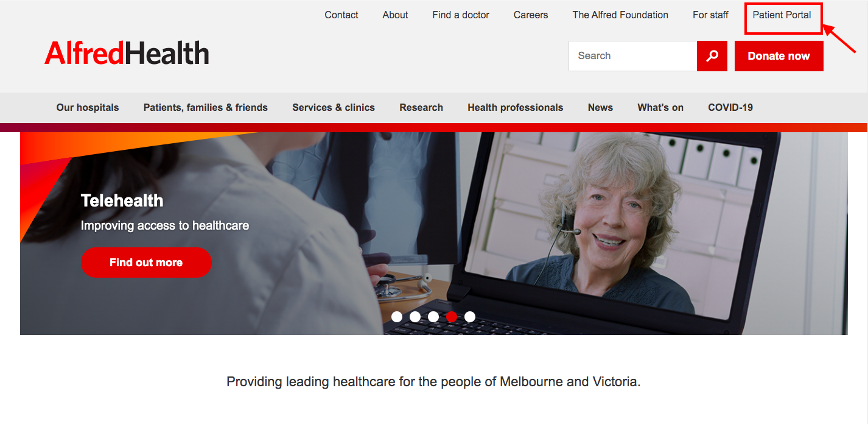The image size is (868, 424).
Task: Click the Alfred Health logo
Action: coord(127,54)
